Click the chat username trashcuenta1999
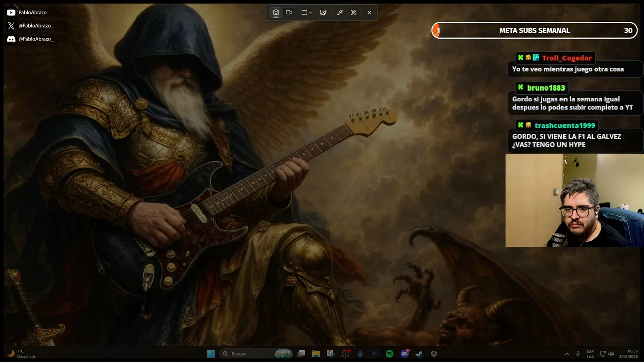644x362 pixels. pyautogui.click(x=565, y=125)
